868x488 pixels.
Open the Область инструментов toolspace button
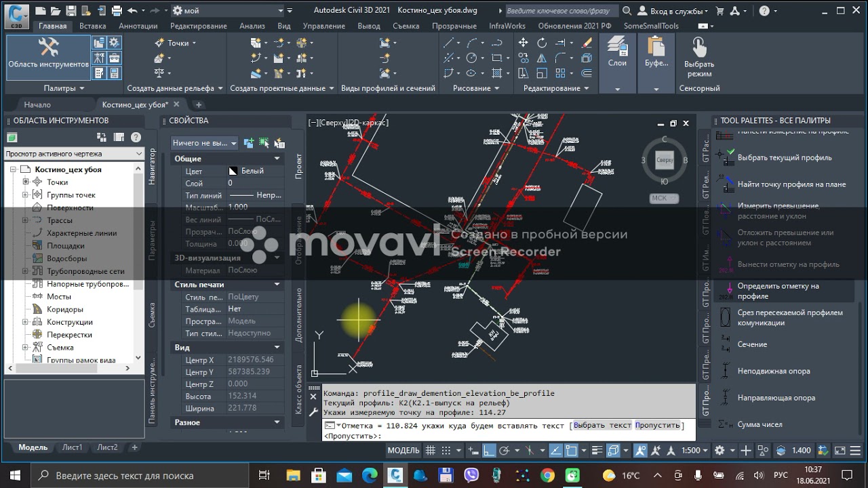48,56
